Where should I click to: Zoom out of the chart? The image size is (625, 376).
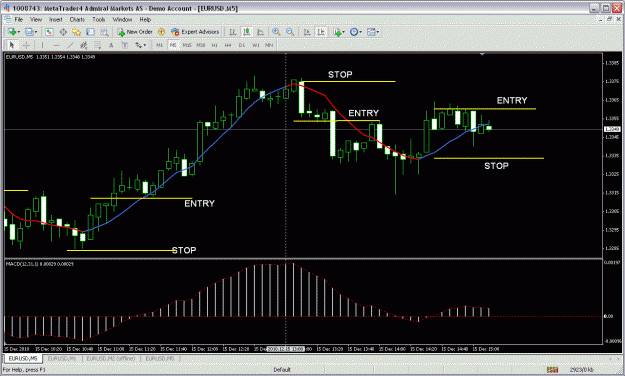click(290, 32)
